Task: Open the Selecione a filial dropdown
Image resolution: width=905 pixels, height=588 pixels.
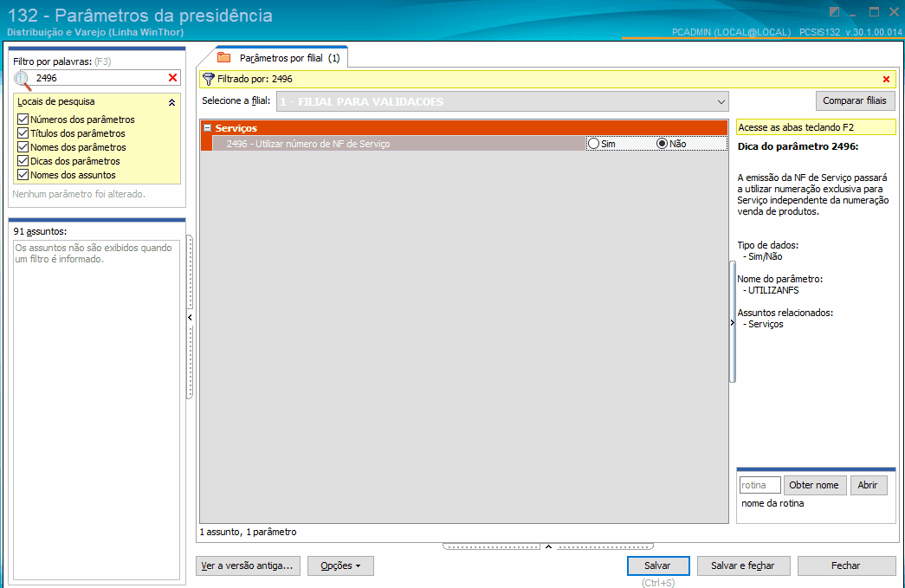Action: pos(721,101)
